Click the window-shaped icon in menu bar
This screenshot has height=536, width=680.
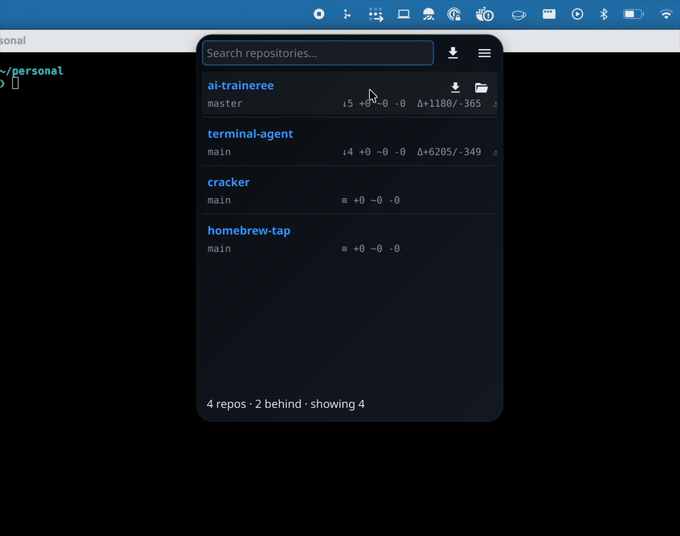[549, 14]
